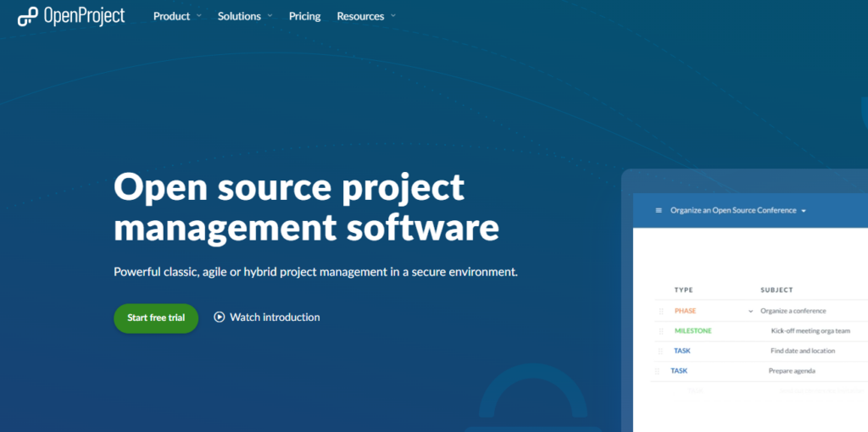Select the Prepare agenda subject

tap(792, 371)
